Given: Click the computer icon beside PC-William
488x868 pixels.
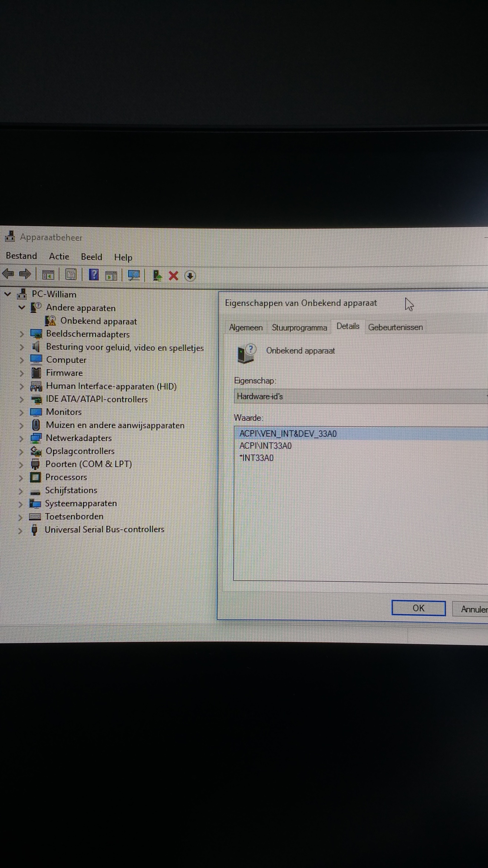Looking at the screenshot, I should pos(22,294).
